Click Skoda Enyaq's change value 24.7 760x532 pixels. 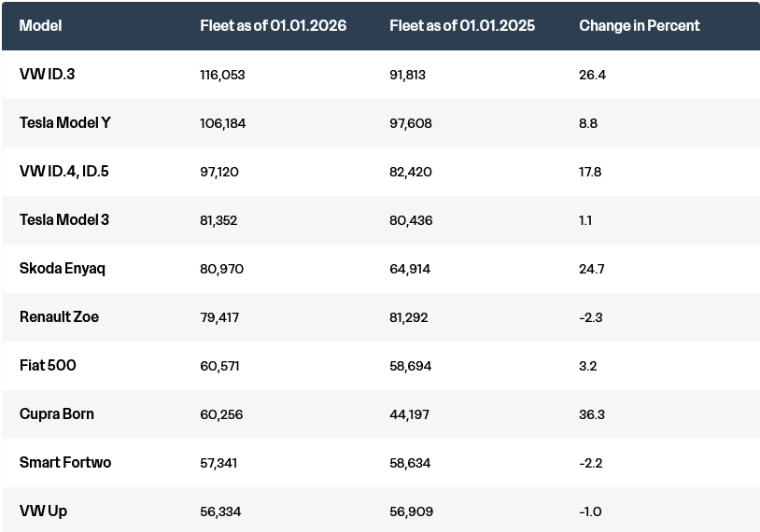591,269
